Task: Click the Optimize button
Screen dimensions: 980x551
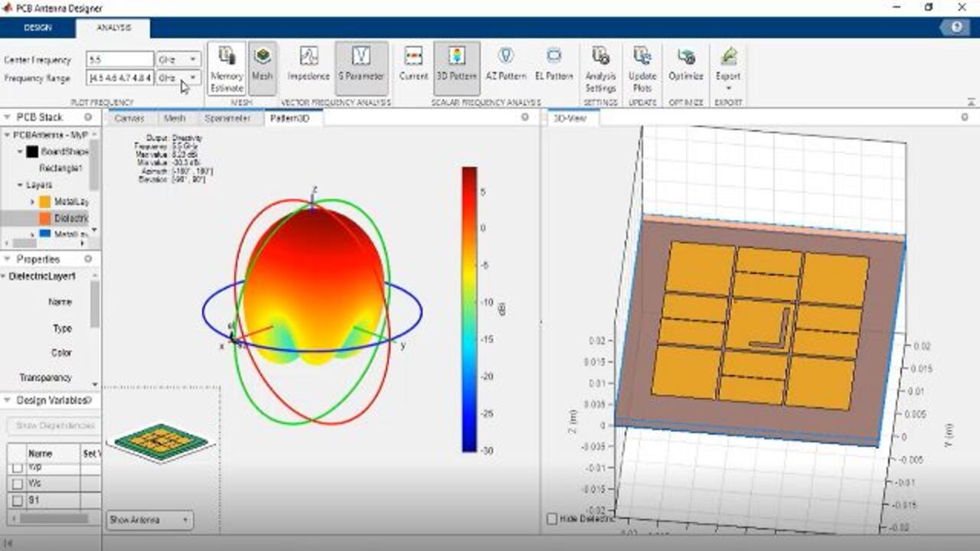Action: (685, 67)
